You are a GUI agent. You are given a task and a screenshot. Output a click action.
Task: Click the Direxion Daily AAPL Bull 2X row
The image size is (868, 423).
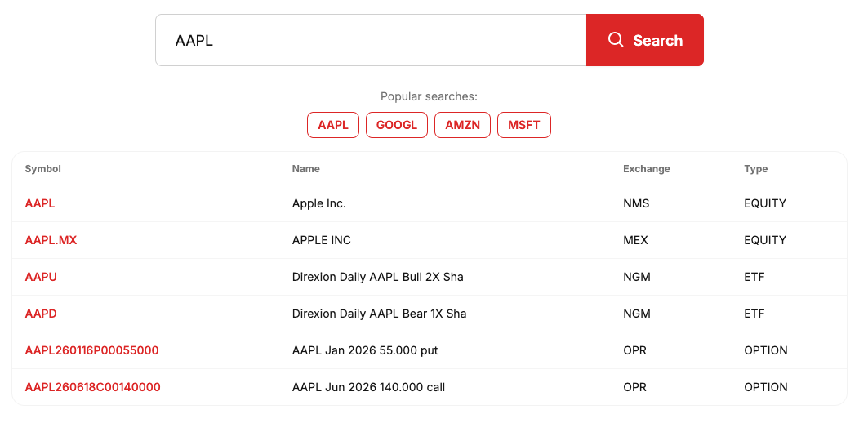pyautogui.click(x=377, y=277)
